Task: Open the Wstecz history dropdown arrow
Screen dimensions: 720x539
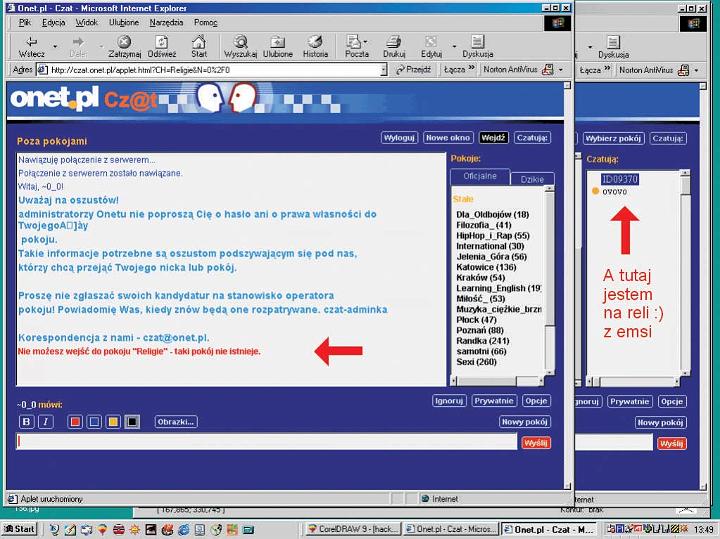Action: click(x=55, y=46)
